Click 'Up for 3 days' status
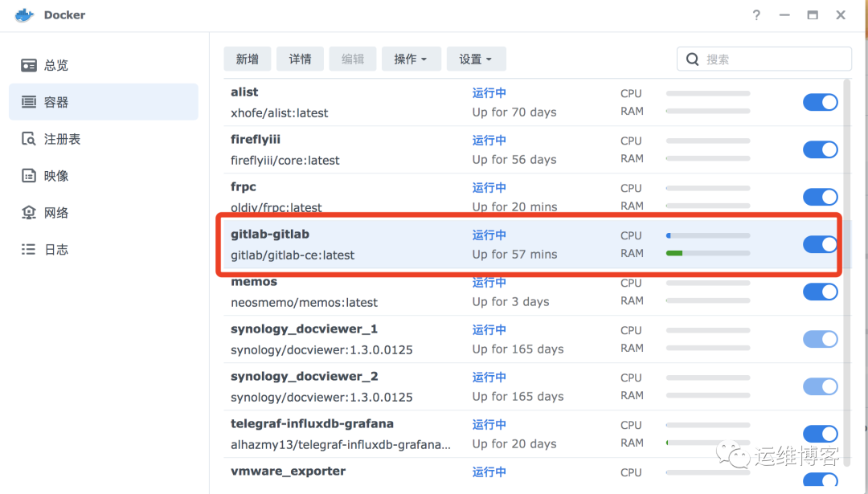Screen dimensions: 868x494 [x=511, y=302]
